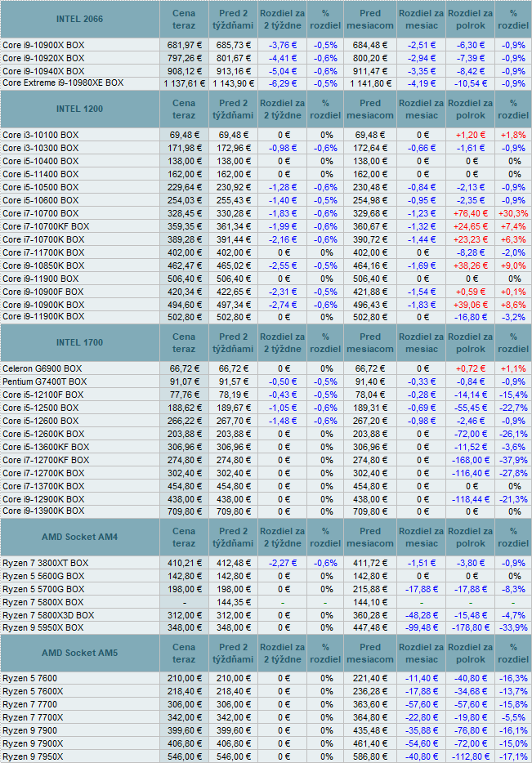Click the INTEL 1200 section header
The width and height of the screenshot is (532, 763).
(x=80, y=109)
